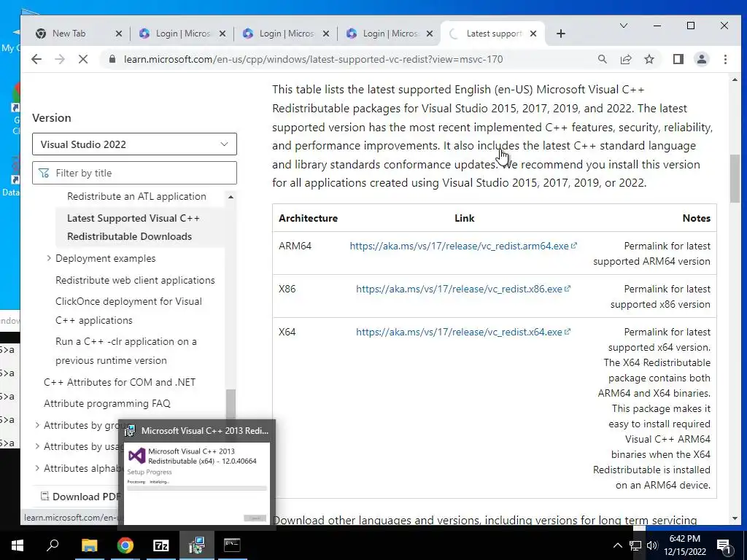
Task: Download the ARM64 vc_redist link
Action: [x=463, y=246]
